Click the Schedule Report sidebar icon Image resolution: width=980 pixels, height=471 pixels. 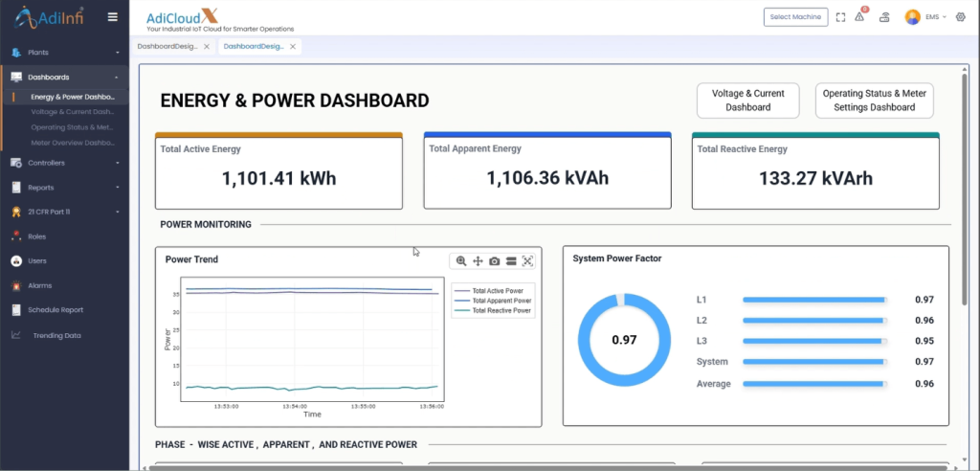16,309
